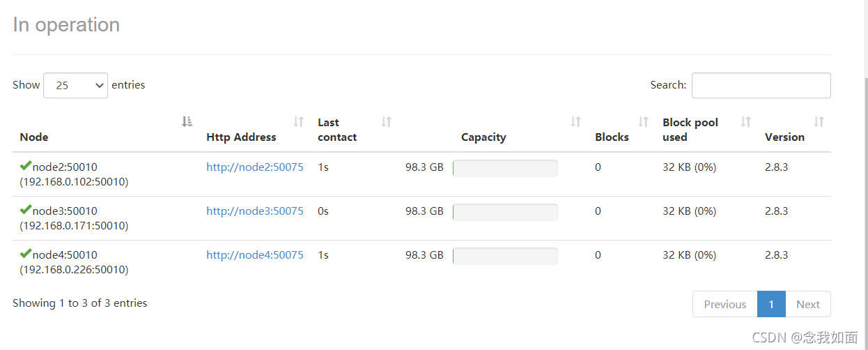Click the Search input field

pos(761,85)
